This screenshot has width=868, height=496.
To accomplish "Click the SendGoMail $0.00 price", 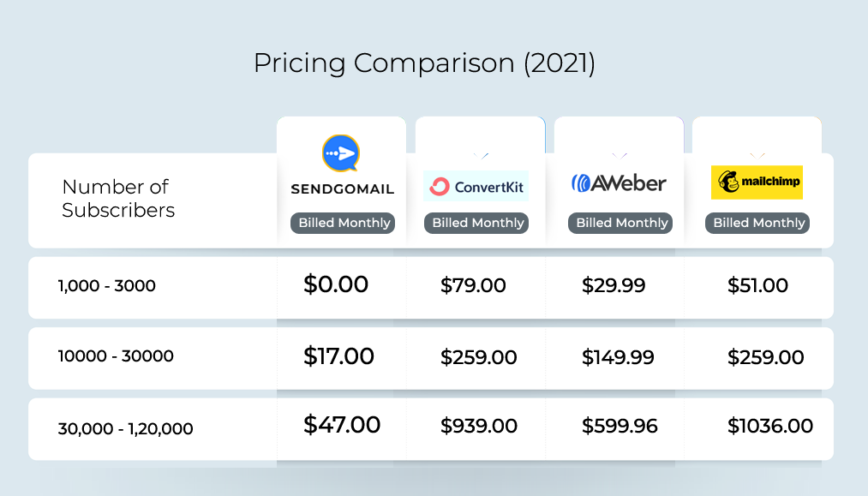I will click(x=336, y=284).
